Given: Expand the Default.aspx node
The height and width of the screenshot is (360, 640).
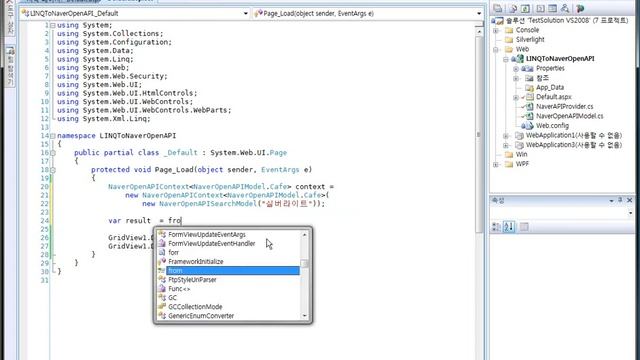Looking at the screenshot, I should (516, 98).
